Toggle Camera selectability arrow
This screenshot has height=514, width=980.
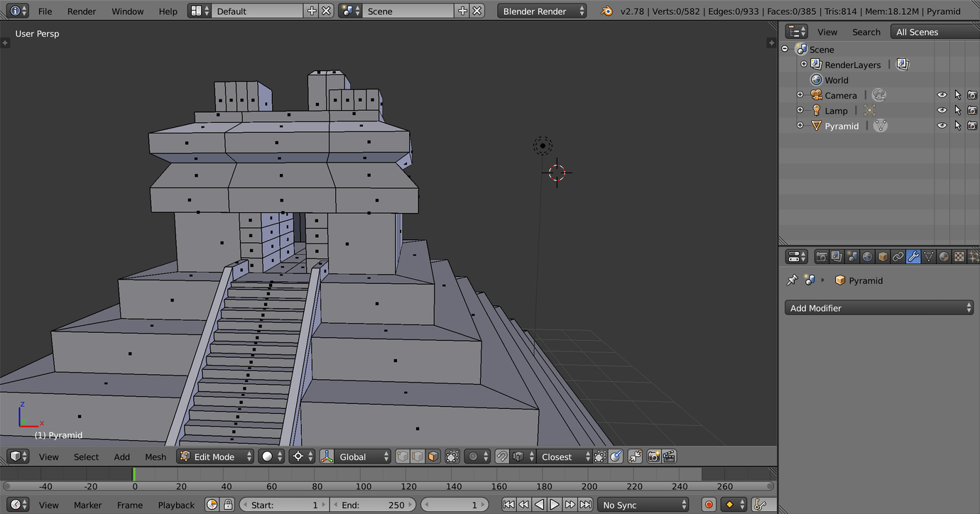[957, 95]
